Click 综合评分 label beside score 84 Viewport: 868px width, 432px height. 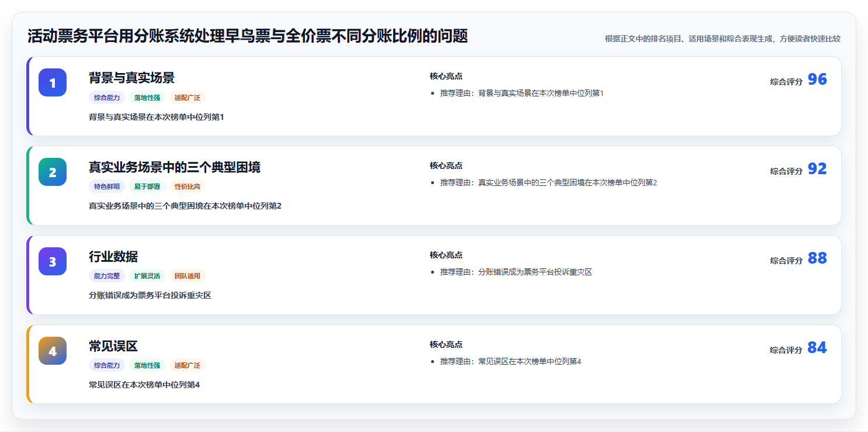click(x=786, y=350)
